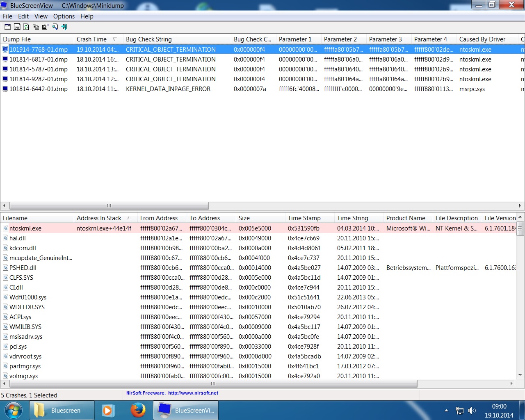Click the file icon beside pci.sys
525x420 pixels.
(x=5, y=346)
